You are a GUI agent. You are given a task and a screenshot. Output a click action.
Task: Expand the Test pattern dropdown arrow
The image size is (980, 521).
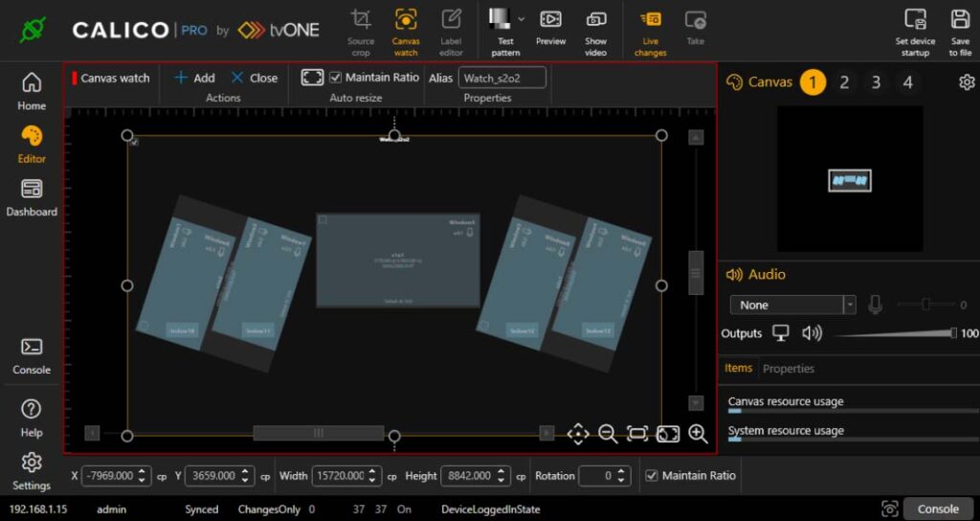(x=522, y=18)
